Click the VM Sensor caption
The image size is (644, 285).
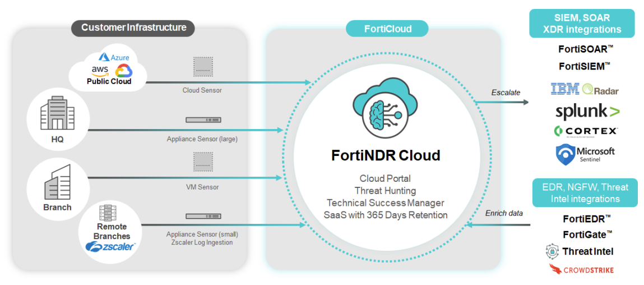pos(202,187)
